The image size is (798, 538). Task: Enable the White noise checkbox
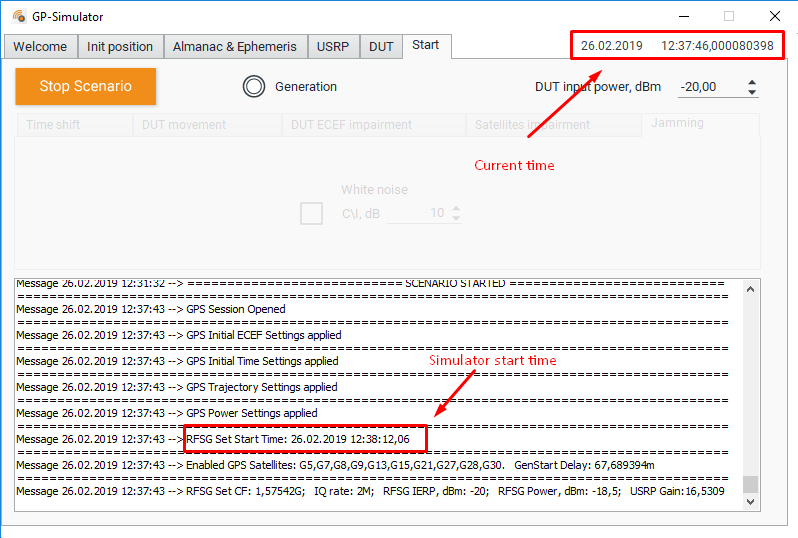click(311, 213)
